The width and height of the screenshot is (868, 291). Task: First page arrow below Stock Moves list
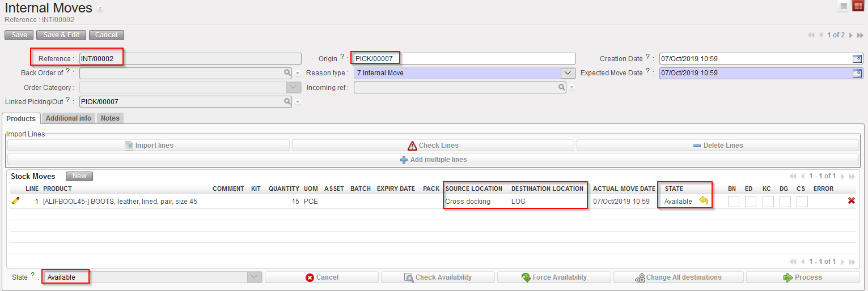(x=794, y=262)
